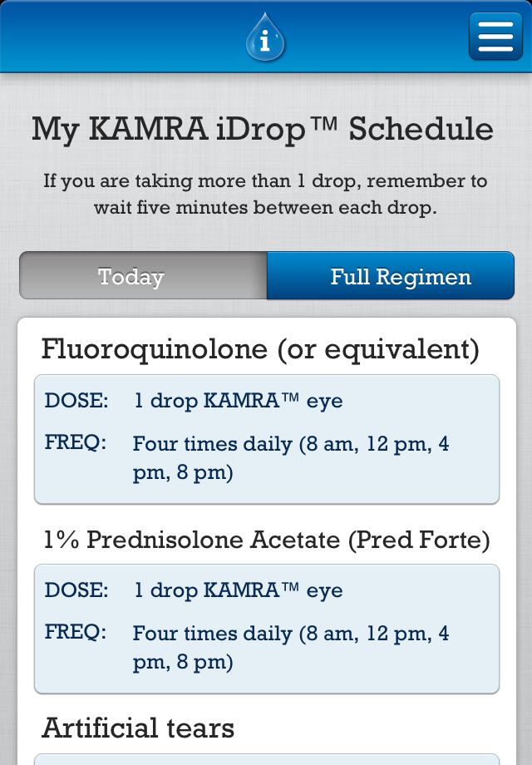Image resolution: width=532 pixels, height=765 pixels.
Task: Open the Artificial tears card at bottom
Action: coord(266,758)
